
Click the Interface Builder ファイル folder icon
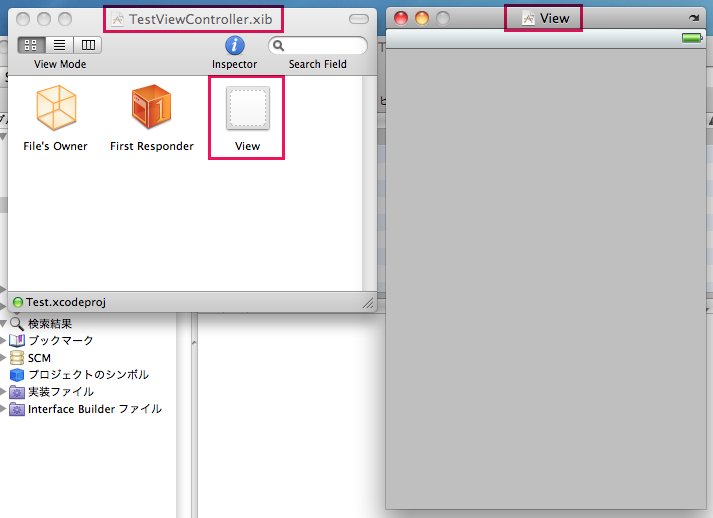[17, 409]
